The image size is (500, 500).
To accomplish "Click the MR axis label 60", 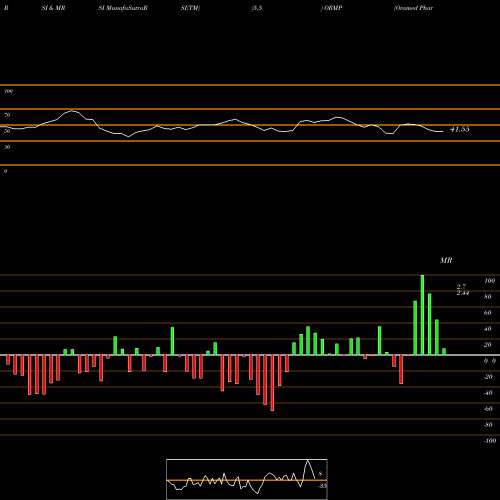I will pos(488,313).
